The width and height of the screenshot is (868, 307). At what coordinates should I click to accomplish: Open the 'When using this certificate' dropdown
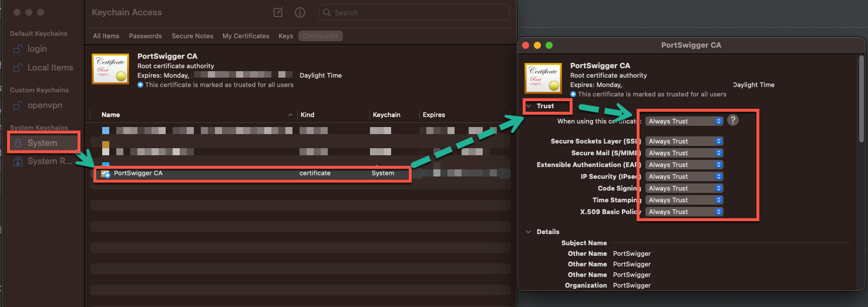[684, 121]
